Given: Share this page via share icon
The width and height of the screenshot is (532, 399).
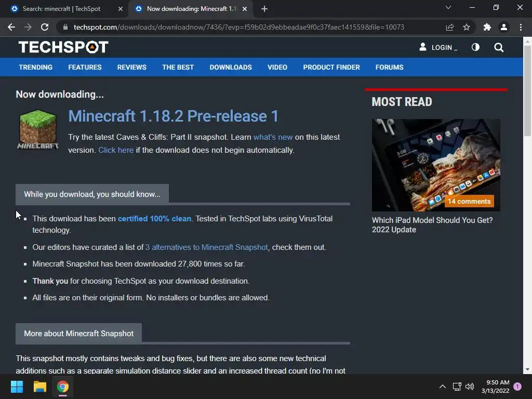Looking at the screenshot, I should click(x=450, y=27).
